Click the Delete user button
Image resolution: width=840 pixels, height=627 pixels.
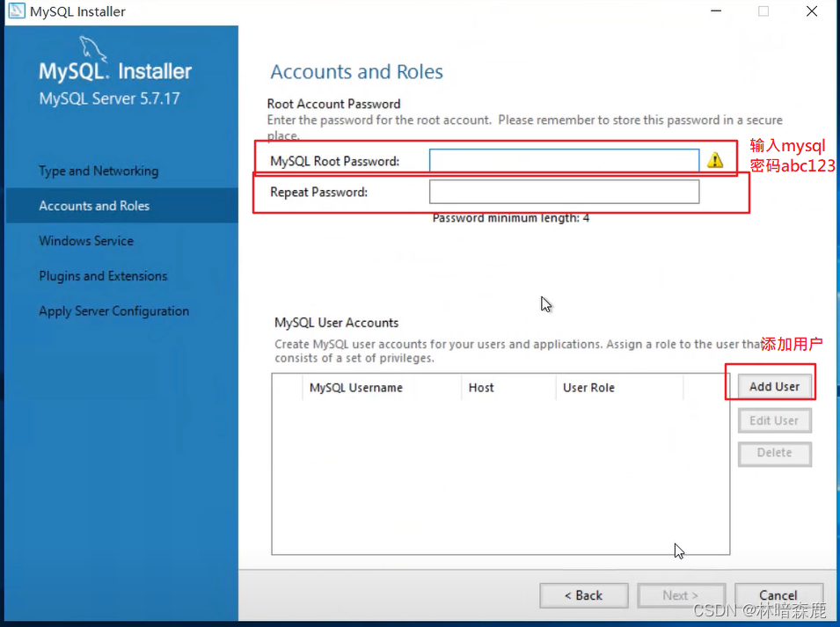(774, 453)
